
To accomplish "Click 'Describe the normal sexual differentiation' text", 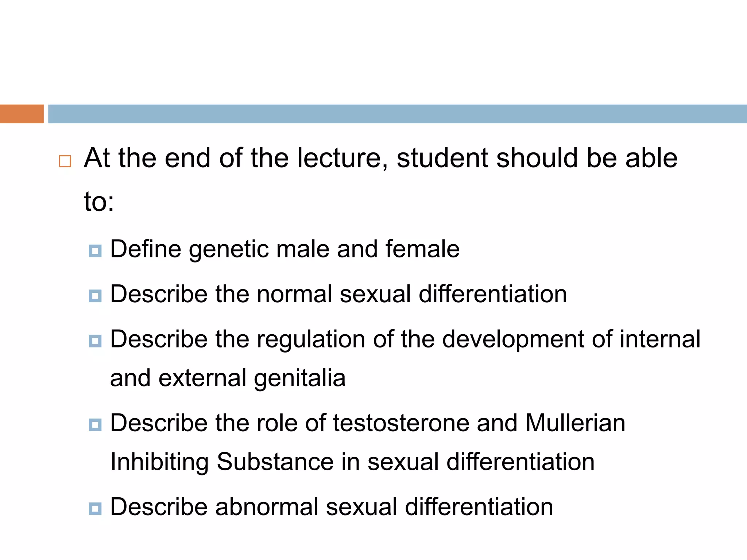I will [338, 294].
